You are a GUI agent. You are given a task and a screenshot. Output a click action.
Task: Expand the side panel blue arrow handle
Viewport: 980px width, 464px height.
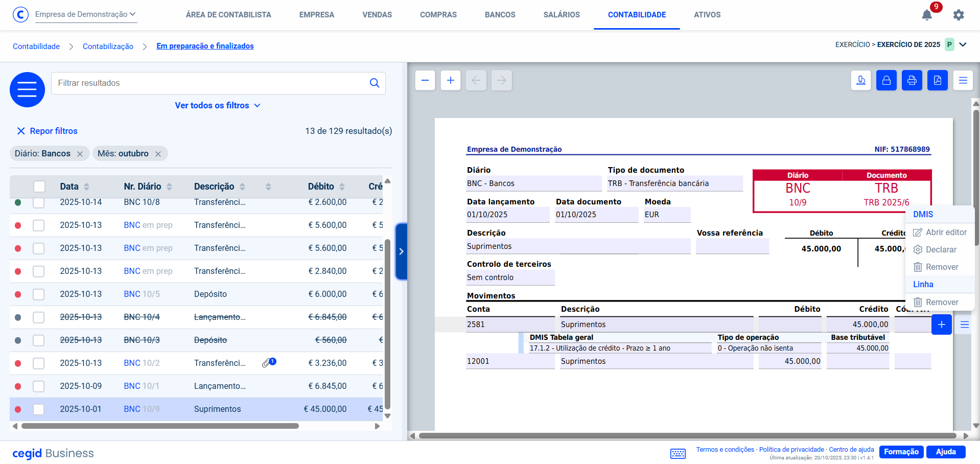(402, 251)
